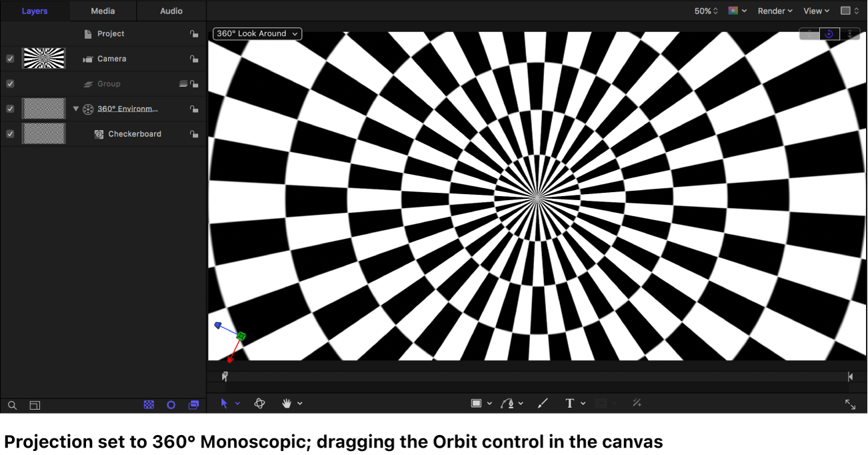Select the Bezier tool
The width and height of the screenshot is (868, 455).
(508, 403)
